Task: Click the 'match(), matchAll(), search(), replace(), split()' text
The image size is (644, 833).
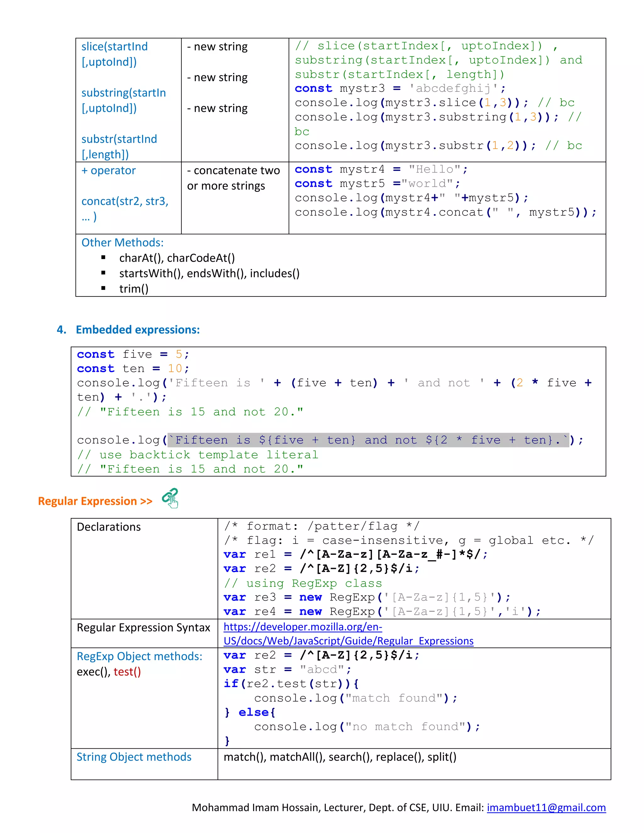Action: [x=340, y=757]
